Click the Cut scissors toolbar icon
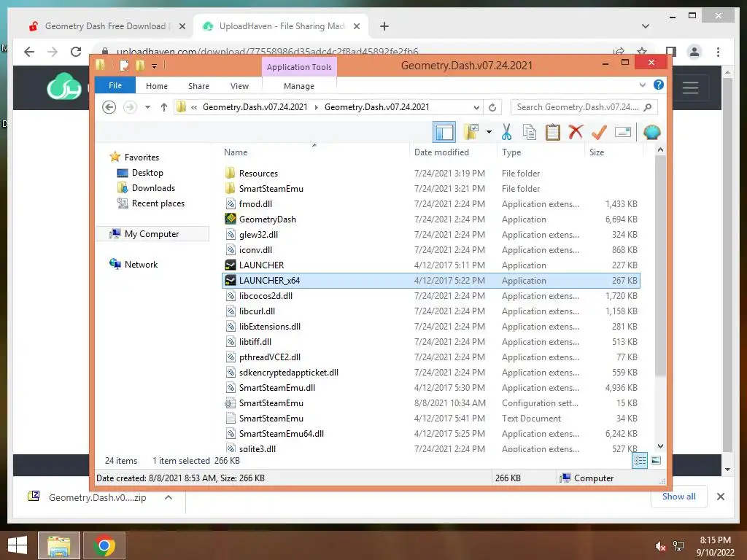This screenshot has width=747, height=560. [x=506, y=132]
